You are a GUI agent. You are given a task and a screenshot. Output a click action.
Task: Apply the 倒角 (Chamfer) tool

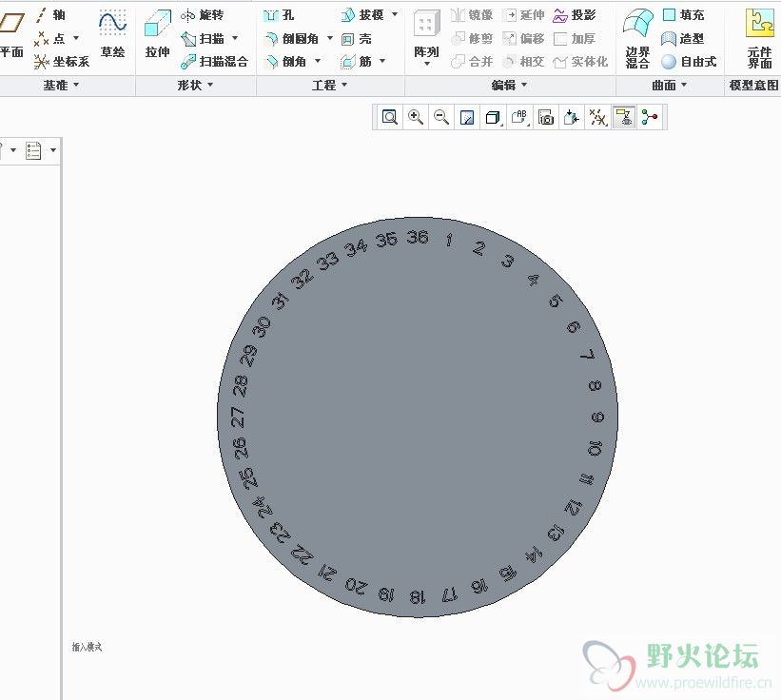285,62
